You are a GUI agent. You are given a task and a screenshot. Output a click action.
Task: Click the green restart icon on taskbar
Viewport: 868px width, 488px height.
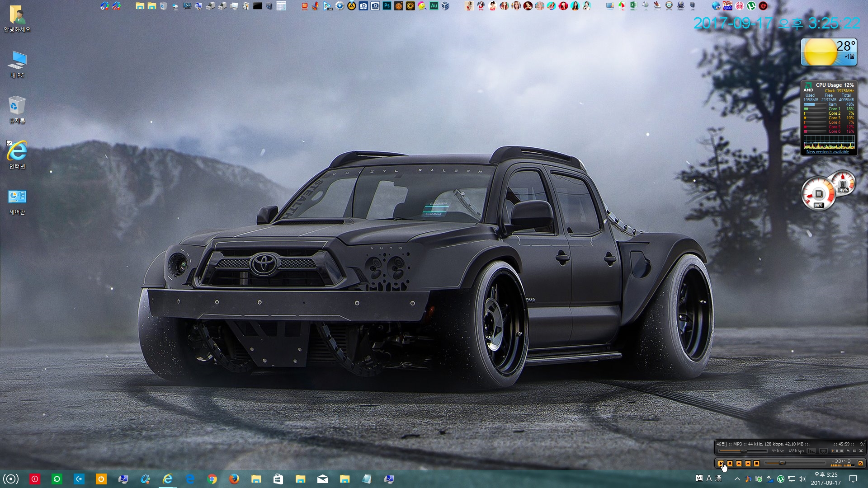[x=57, y=479]
